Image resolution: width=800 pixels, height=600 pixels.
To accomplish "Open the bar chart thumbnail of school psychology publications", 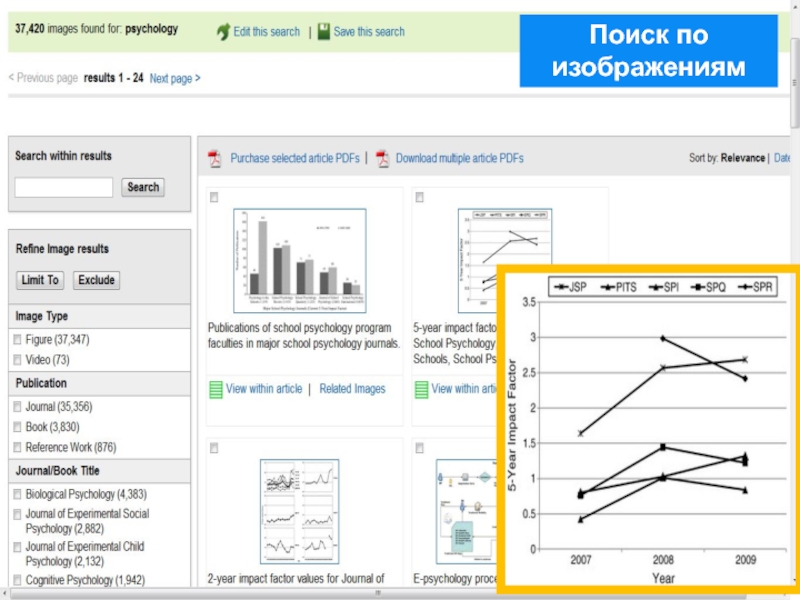I will [300, 260].
